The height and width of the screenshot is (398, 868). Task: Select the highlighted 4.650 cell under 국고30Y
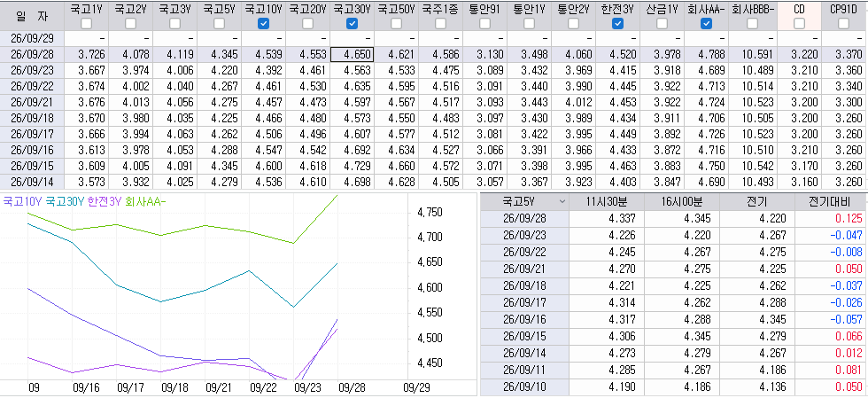click(x=353, y=54)
